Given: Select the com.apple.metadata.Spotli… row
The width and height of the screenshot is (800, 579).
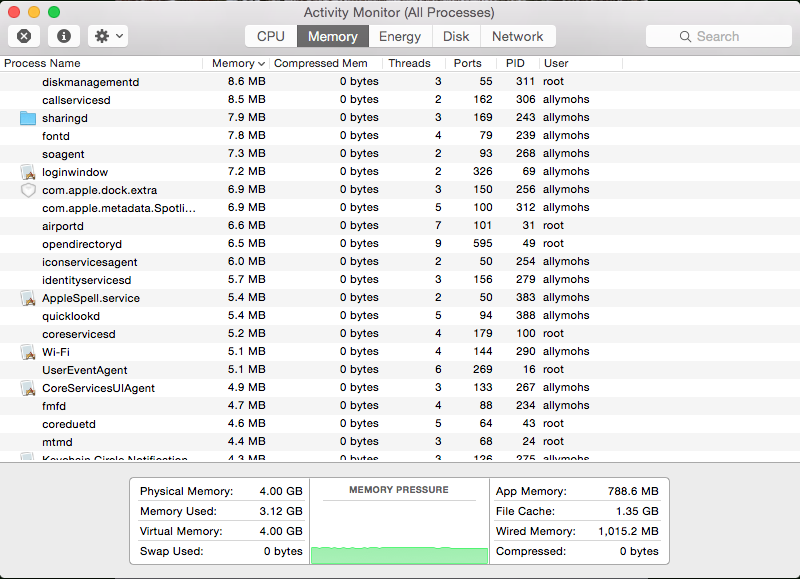Looking at the screenshot, I should click(400, 208).
